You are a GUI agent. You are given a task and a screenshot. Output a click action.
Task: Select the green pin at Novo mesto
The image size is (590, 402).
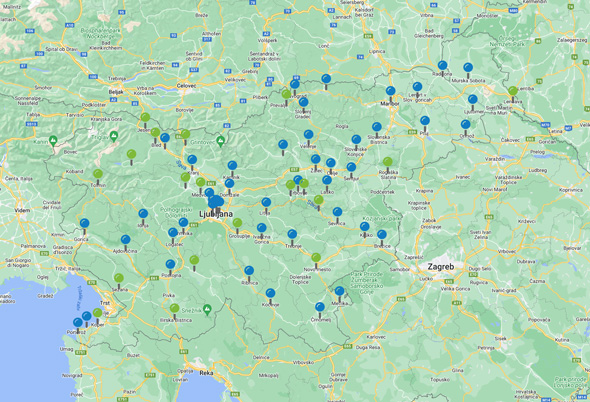point(316,260)
